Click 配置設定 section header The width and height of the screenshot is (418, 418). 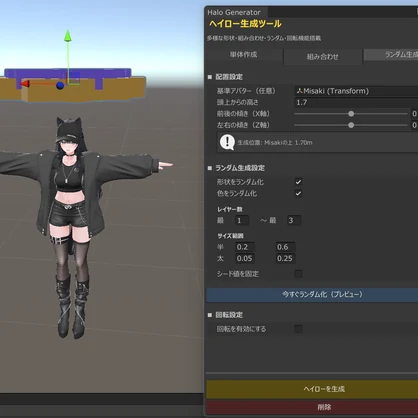229,77
